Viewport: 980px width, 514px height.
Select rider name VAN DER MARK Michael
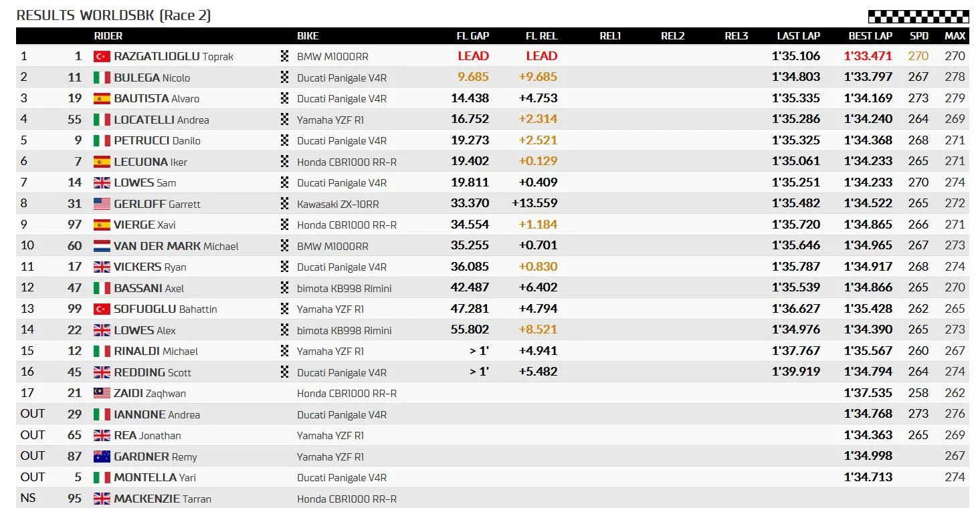coord(176,246)
